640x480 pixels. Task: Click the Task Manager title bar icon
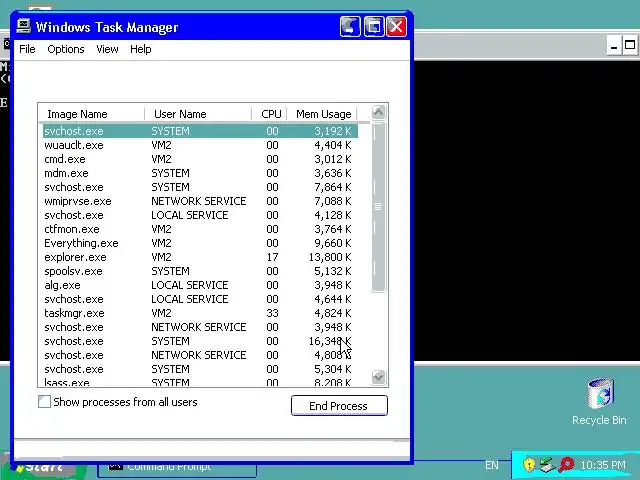pos(24,27)
